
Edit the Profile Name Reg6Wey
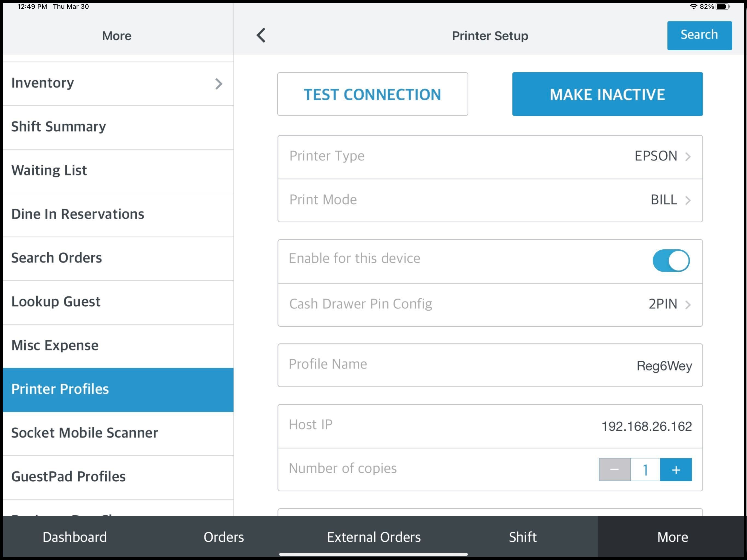pos(490,365)
